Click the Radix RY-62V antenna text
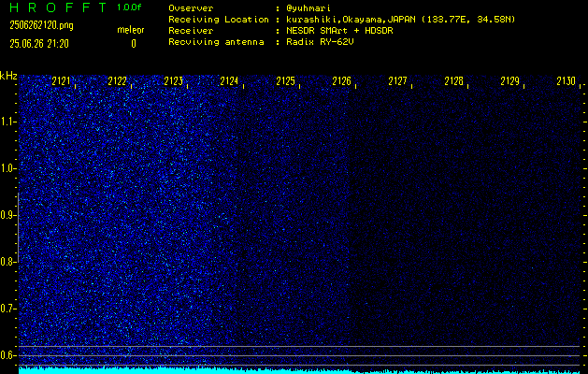588x374 pixels. pos(320,42)
